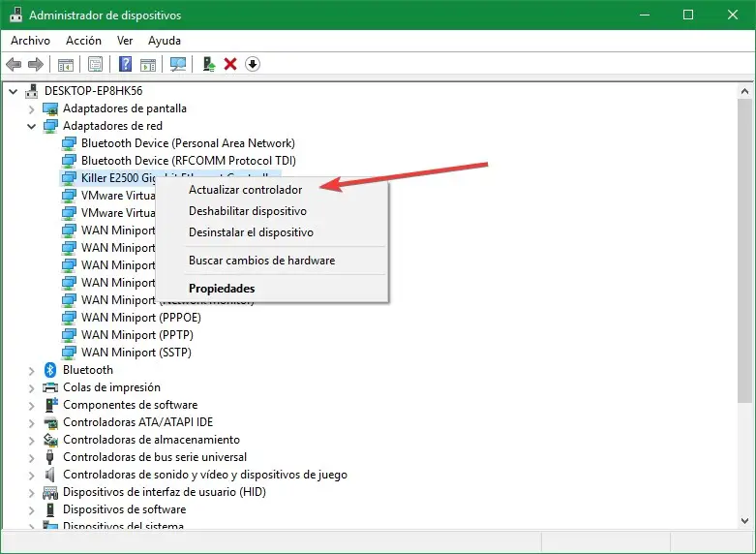Open the blue question mark Help icon
Screen dimensions: 756x554
(x=126, y=64)
